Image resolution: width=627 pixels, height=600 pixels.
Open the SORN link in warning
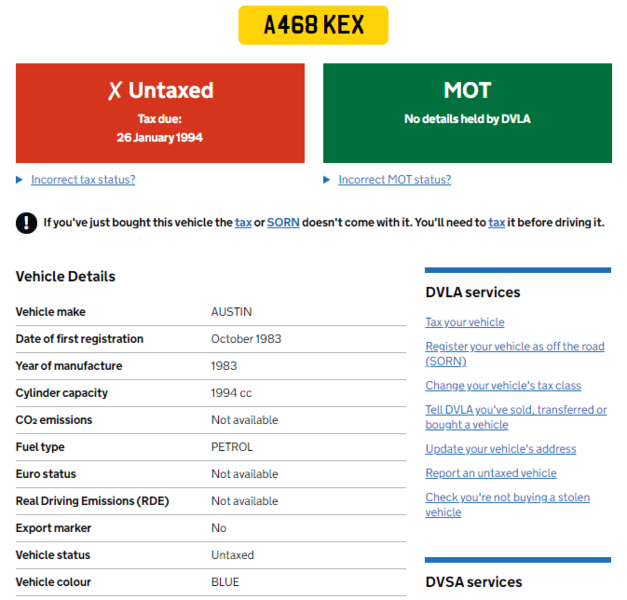pyautogui.click(x=283, y=223)
